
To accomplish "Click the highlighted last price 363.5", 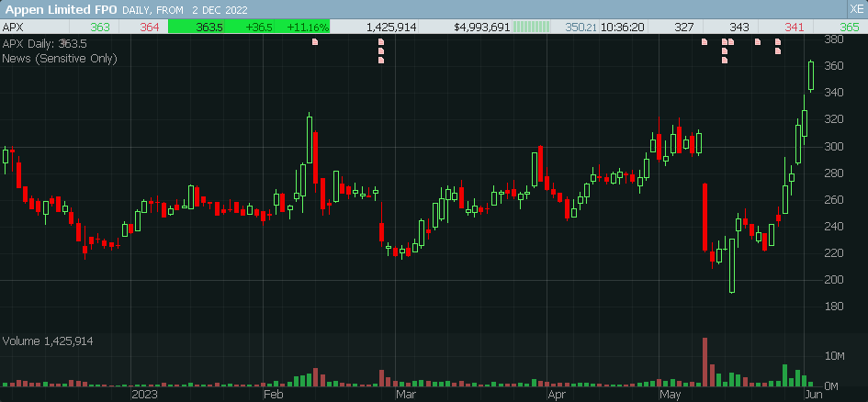I will (209, 28).
